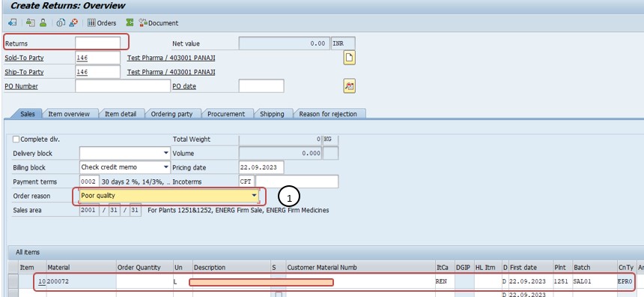Click the PO date input field
Screen dimensions: 644x297
tap(261, 86)
